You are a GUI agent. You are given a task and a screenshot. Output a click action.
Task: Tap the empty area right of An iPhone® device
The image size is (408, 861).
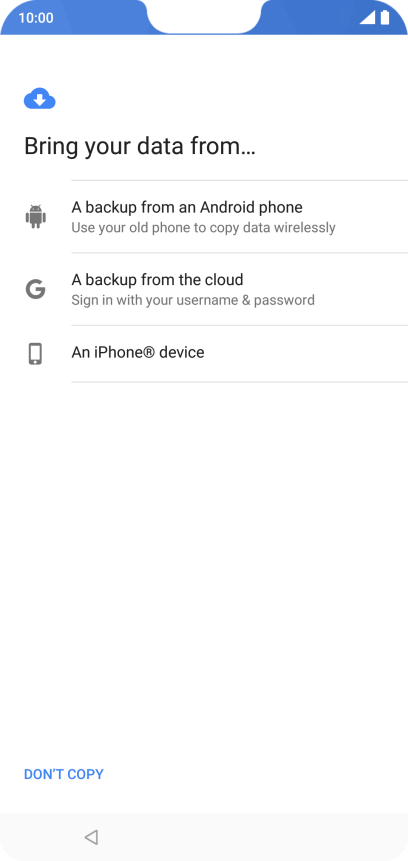[306, 354]
